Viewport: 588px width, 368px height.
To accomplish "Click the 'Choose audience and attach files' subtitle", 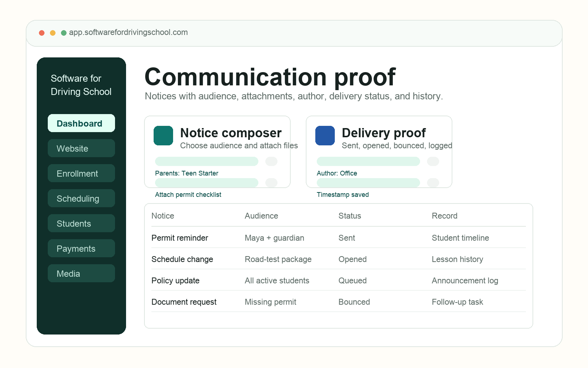I will pos(239,146).
